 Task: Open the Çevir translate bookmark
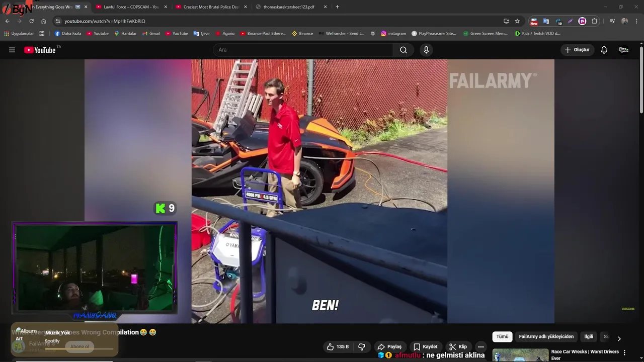click(x=202, y=34)
